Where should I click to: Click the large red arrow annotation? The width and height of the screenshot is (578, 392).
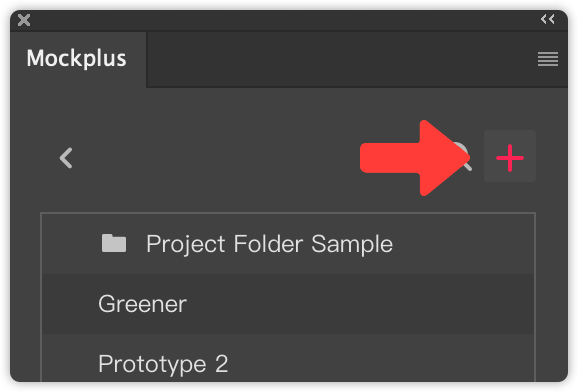click(x=415, y=158)
